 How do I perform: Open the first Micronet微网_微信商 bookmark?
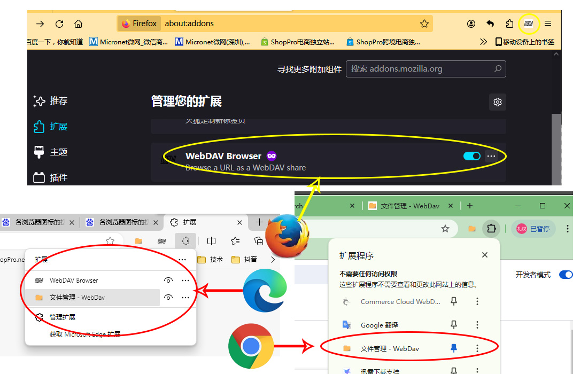pos(129,42)
